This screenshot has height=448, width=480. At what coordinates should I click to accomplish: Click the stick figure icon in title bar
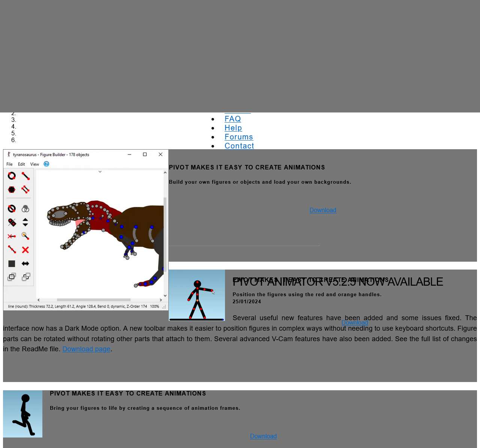pyautogui.click(x=9, y=154)
